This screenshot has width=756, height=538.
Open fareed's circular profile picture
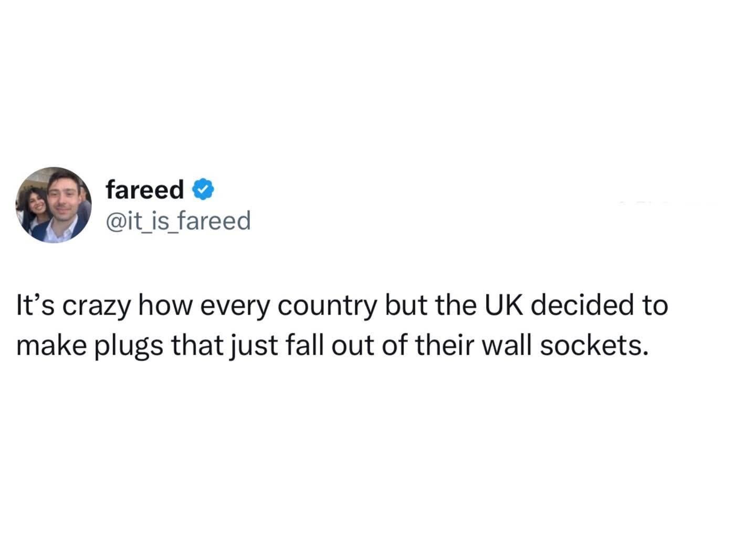click(54, 205)
